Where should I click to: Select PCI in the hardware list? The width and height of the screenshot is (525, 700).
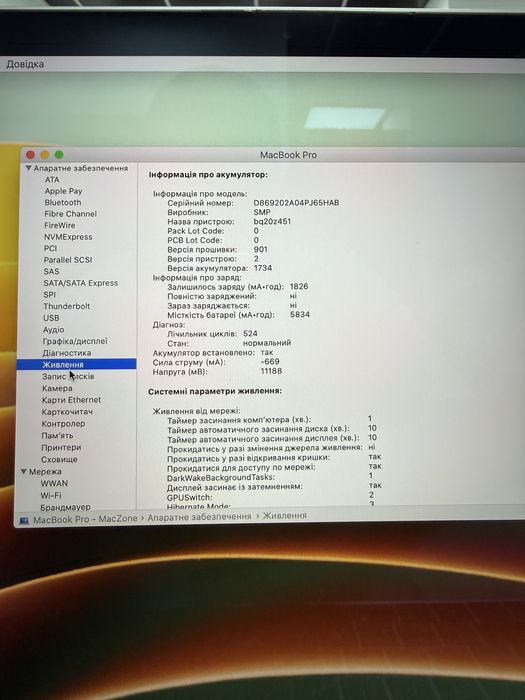click(50, 248)
